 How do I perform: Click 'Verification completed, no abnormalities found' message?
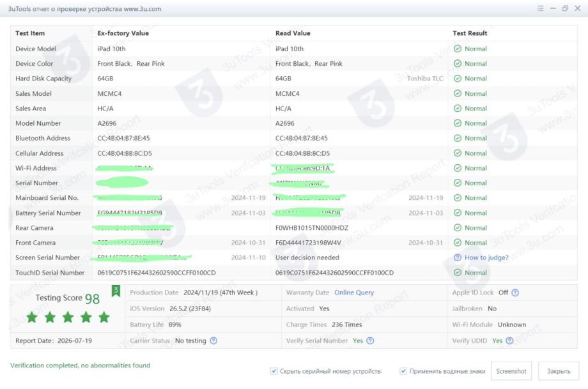point(81,365)
